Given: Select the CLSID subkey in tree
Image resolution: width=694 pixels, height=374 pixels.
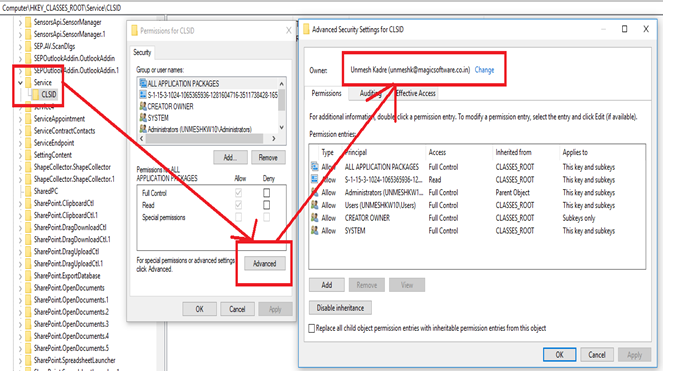Looking at the screenshot, I should coord(49,94).
